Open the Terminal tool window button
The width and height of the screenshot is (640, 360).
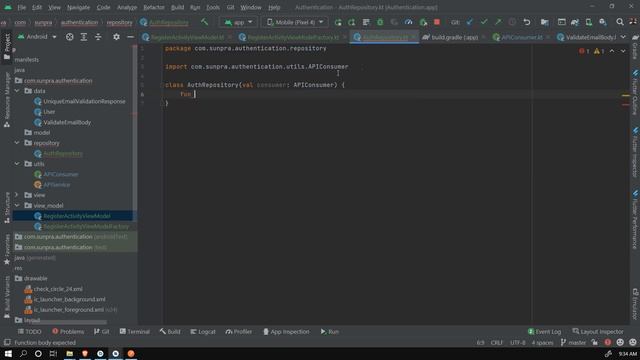tap(135, 331)
